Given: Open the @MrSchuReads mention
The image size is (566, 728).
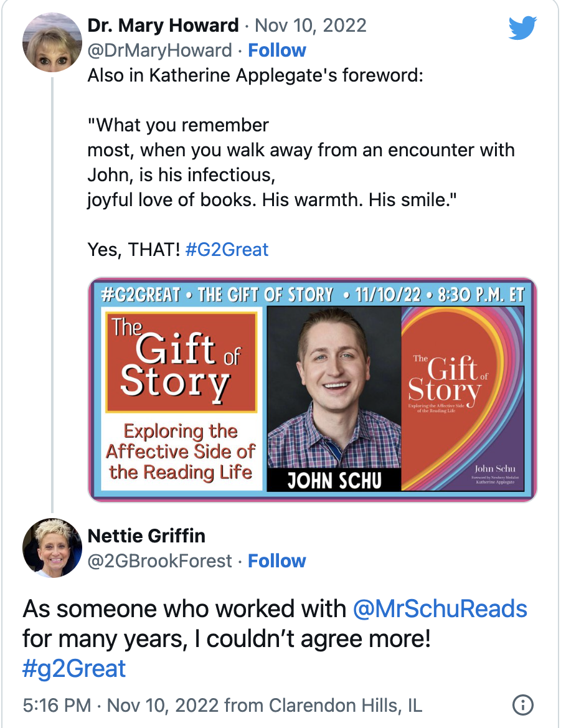Looking at the screenshot, I should (440, 608).
